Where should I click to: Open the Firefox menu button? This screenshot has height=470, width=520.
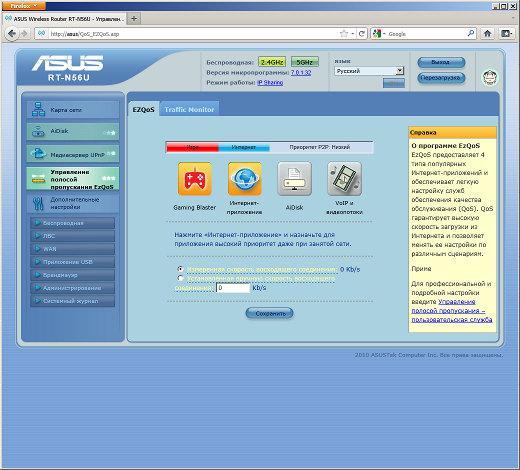coord(23,6)
